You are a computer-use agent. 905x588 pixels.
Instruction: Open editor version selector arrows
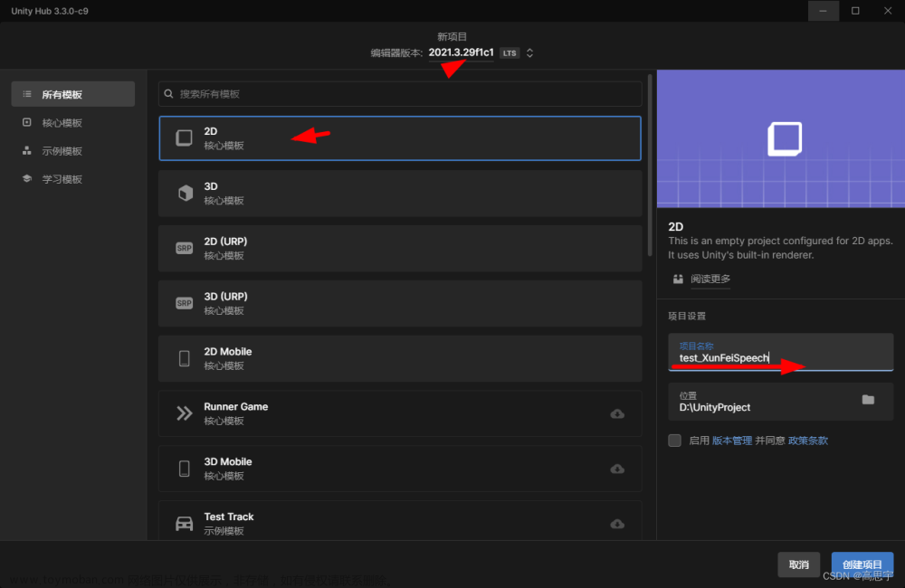(529, 53)
